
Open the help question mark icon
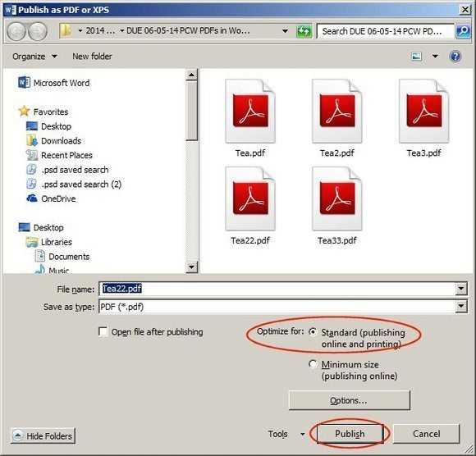pos(455,57)
